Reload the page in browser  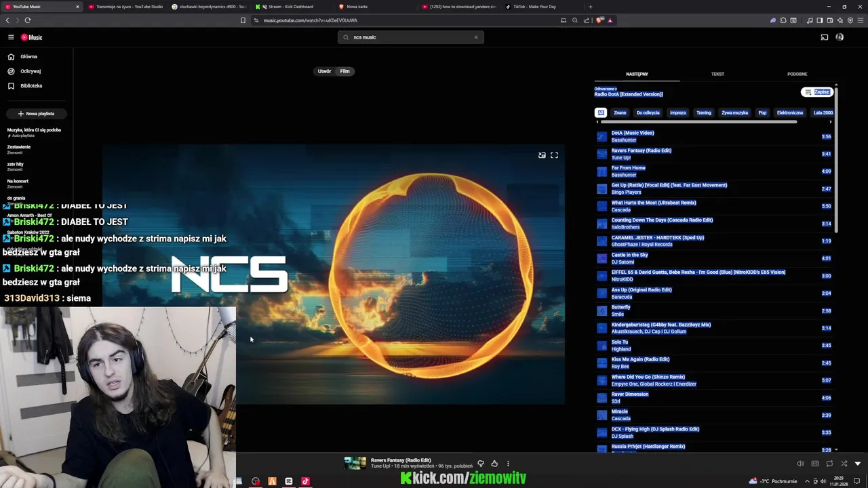pos(28,20)
